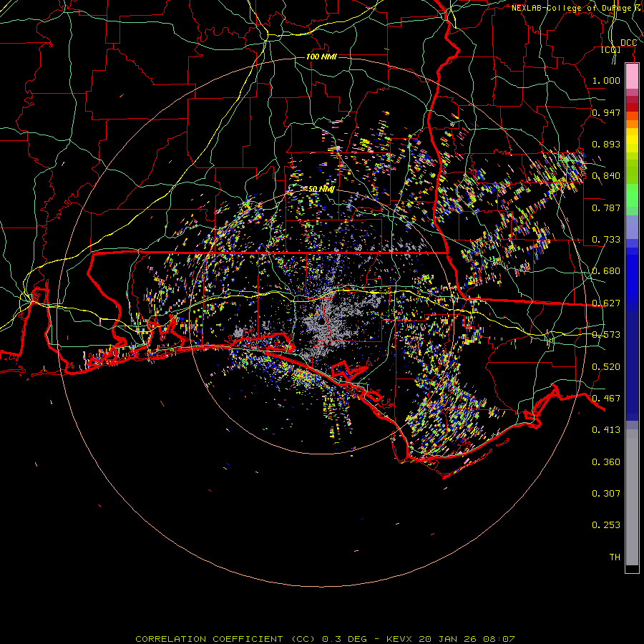Select the 0.680 legend value
This screenshot has width=644, height=644.
coord(606,271)
